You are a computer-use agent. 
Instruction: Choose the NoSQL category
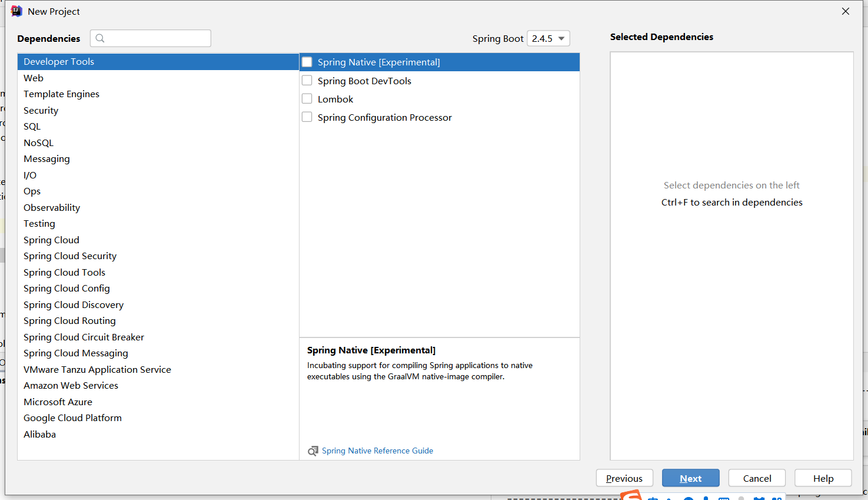click(158, 143)
